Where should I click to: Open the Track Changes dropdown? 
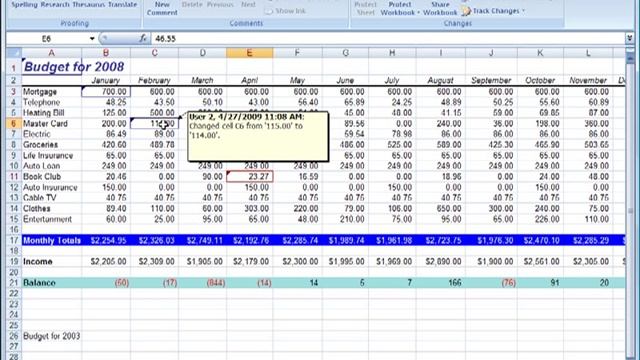click(x=524, y=11)
